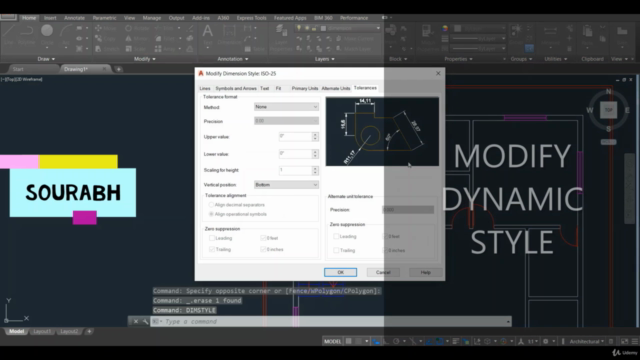Open the layer selection dropdown in Layers panel

click(378, 28)
